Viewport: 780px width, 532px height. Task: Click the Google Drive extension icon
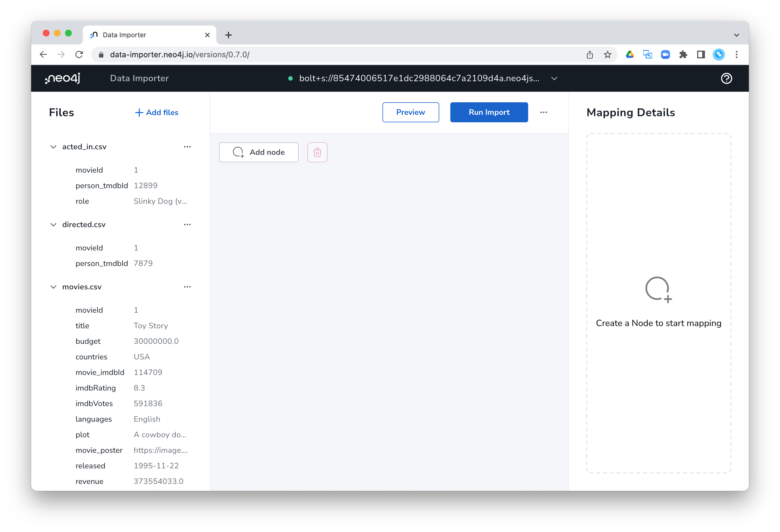point(630,54)
